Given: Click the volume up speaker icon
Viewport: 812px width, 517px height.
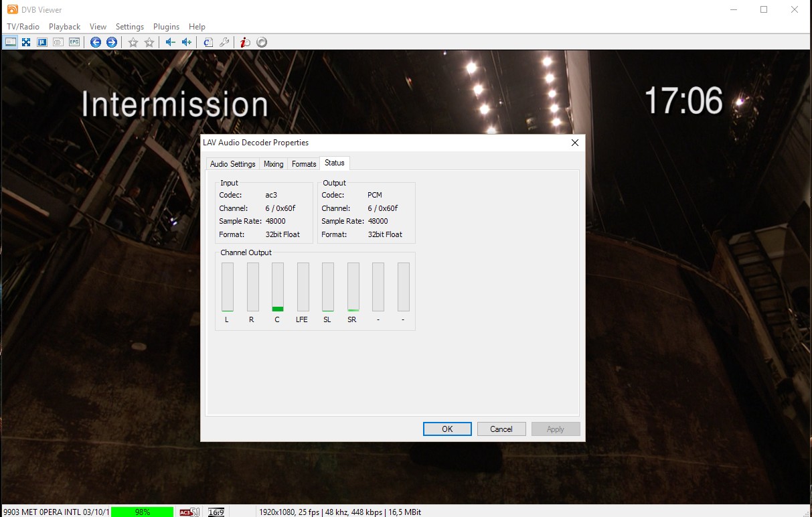Looking at the screenshot, I should (187, 42).
